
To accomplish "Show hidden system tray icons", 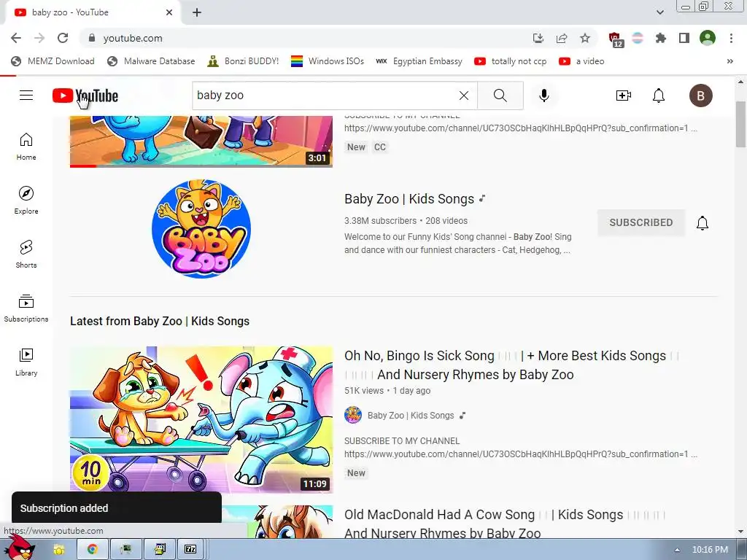I will [677, 550].
